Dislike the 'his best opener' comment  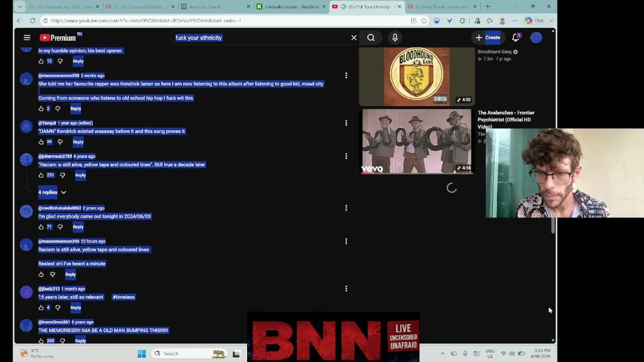[60, 61]
